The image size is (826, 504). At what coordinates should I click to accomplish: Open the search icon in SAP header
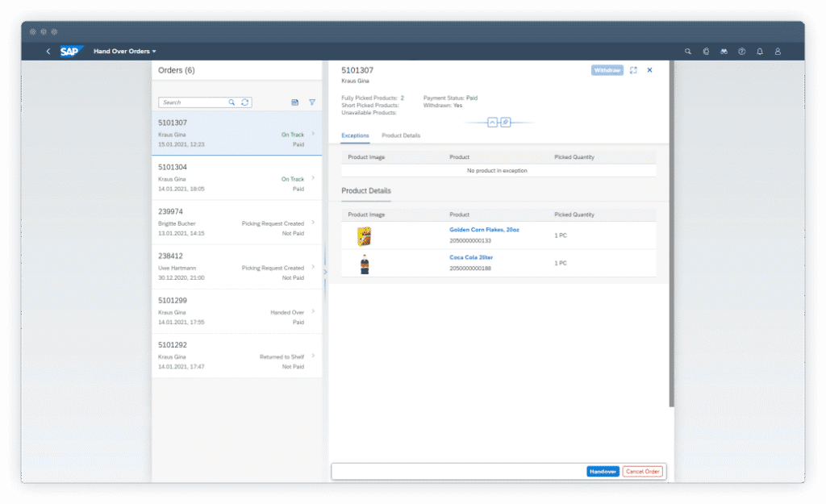[x=687, y=52]
